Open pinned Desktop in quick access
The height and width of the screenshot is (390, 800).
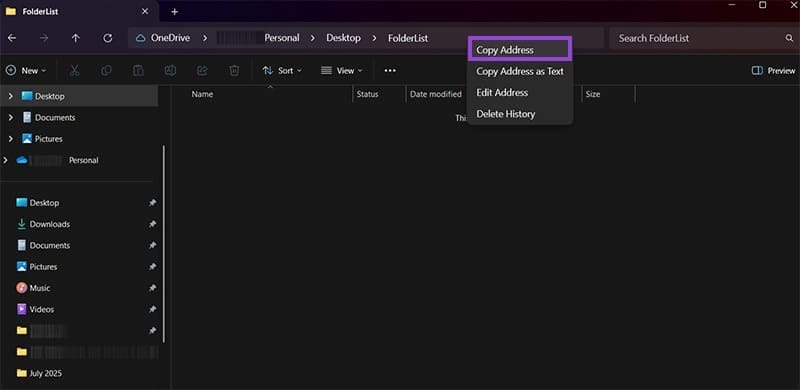tap(44, 203)
